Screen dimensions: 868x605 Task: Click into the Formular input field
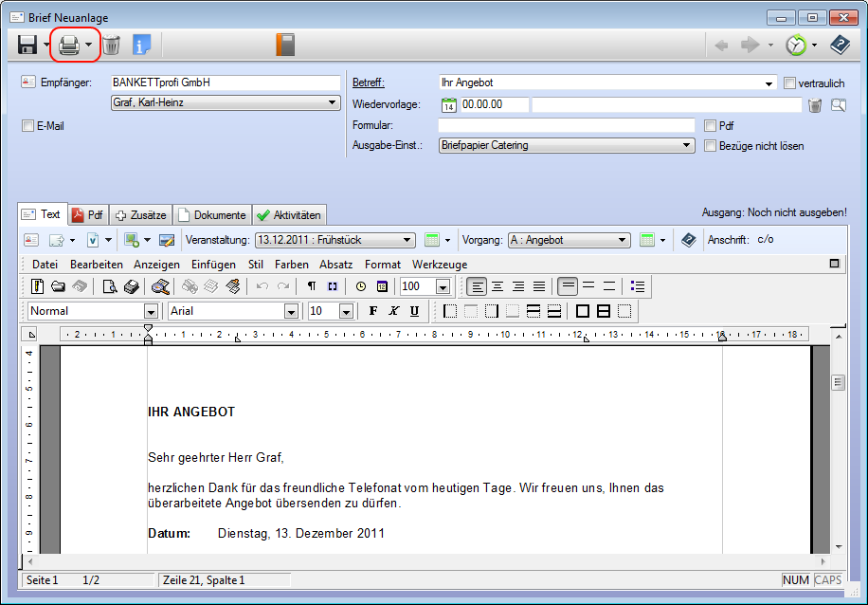566,125
